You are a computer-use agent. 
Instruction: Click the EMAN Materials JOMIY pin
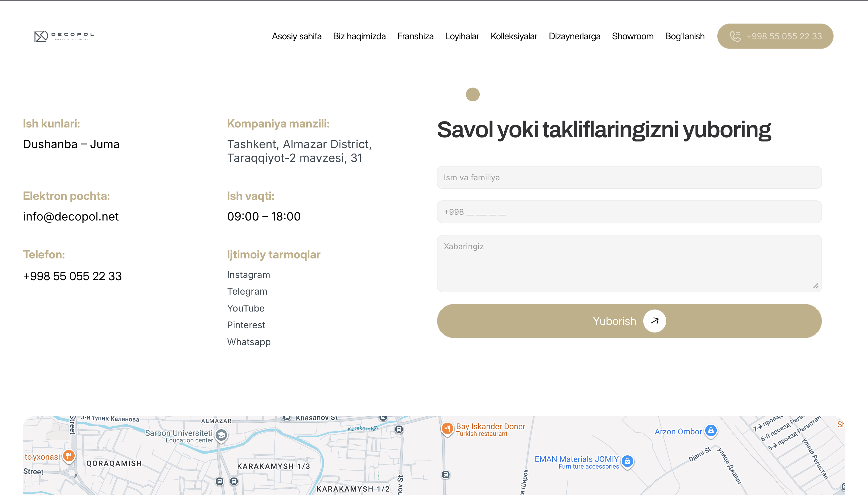click(627, 462)
